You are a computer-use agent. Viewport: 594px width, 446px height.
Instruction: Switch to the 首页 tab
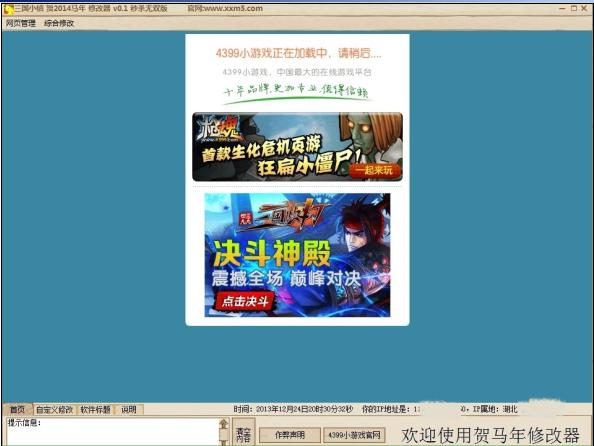click(17, 409)
